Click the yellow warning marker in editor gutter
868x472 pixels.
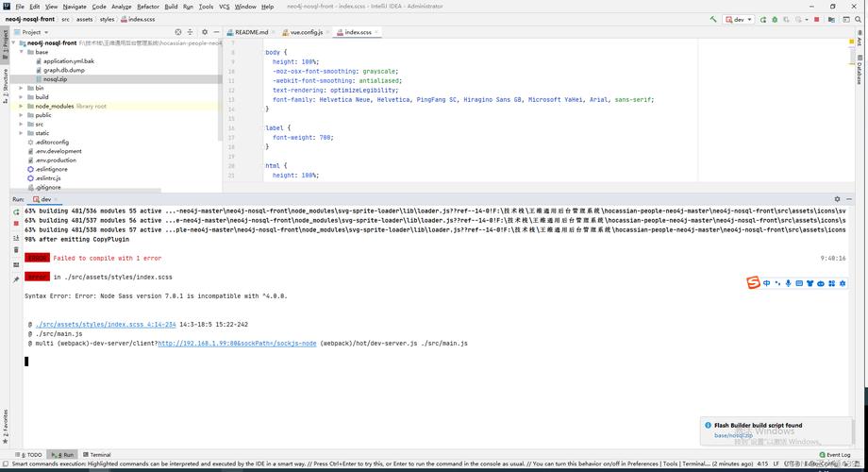point(851,42)
